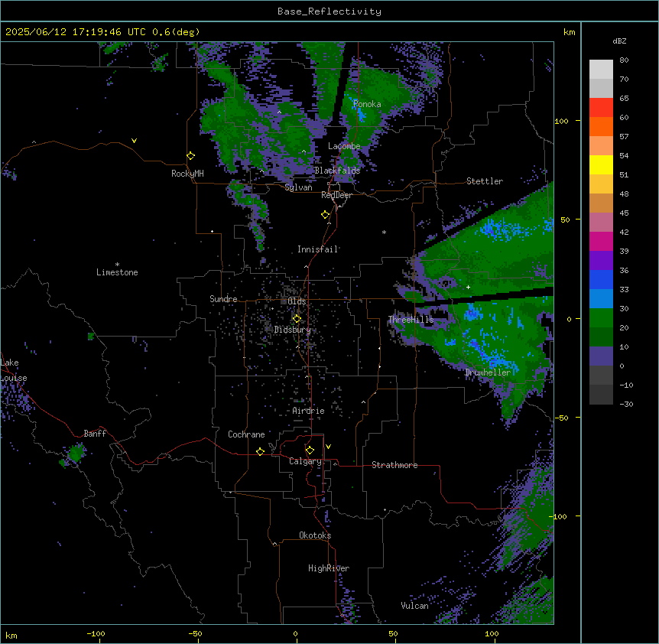659x644 pixels.
Task: Click the Lacombe city label
Action: 344,146
